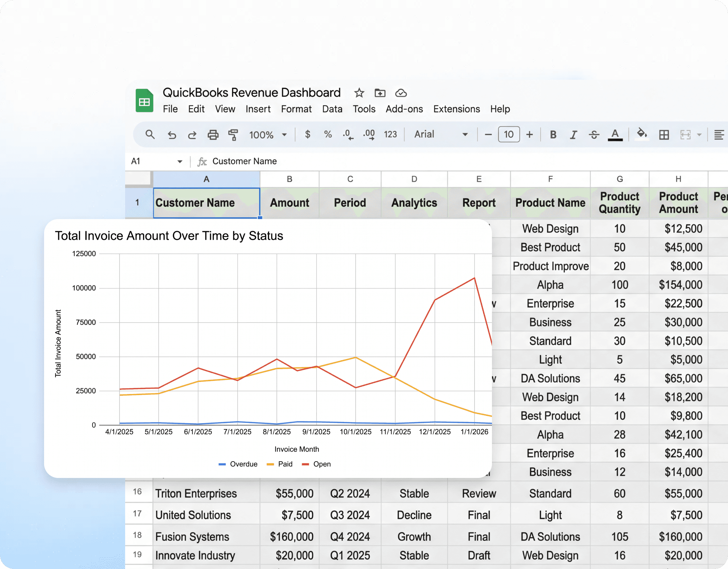Click the Open legend entry
This screenshot has width=728, height=569.
coord(316,464)
